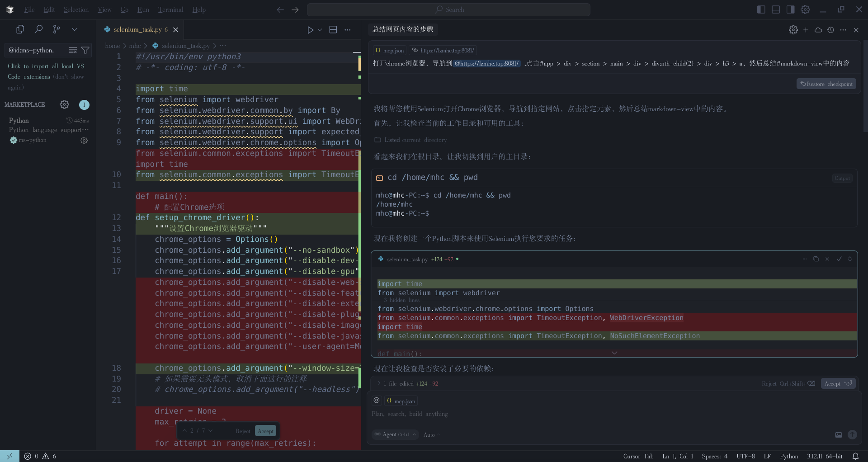This screenshot has width=868, height=462.
Task: Click the top Search command field
Action: coord(448,9)
